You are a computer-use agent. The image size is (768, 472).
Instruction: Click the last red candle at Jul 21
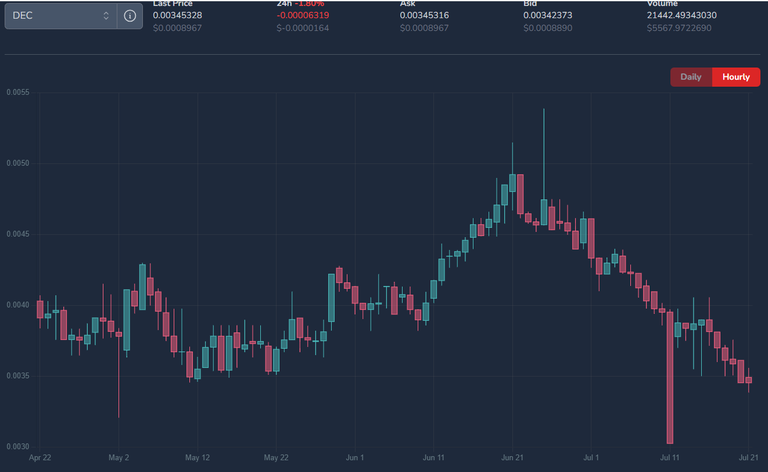click(748, 380)
